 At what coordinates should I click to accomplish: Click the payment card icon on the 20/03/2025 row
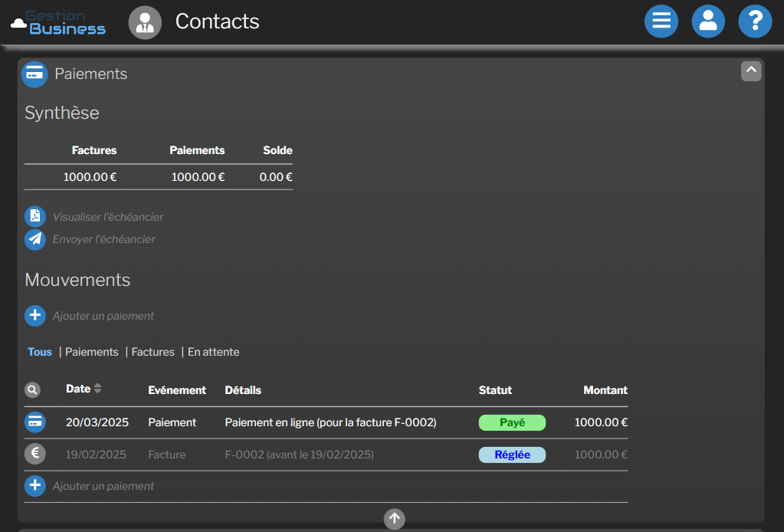coord(34,422)
